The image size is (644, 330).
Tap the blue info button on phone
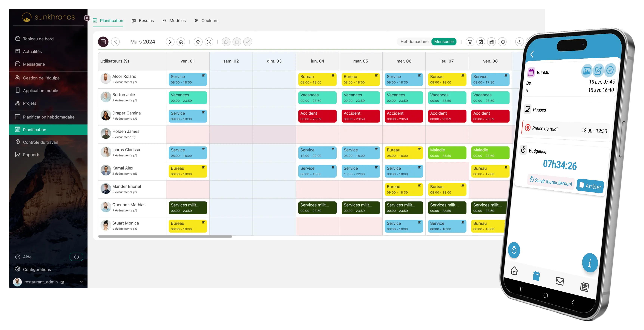(590, 263)
